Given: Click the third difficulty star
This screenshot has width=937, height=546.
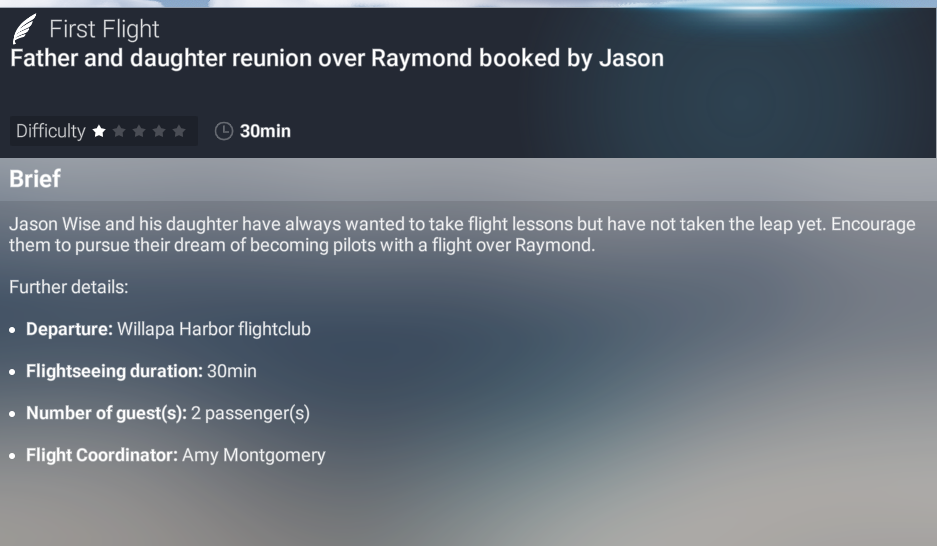Looking at the screenshot, I should point(139,131).
